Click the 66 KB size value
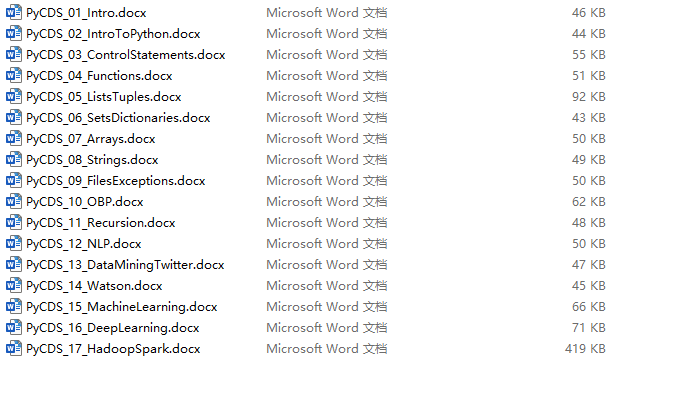Image resolution: width=677 pixels, height=403 pixels. click(x=588, y=307)
